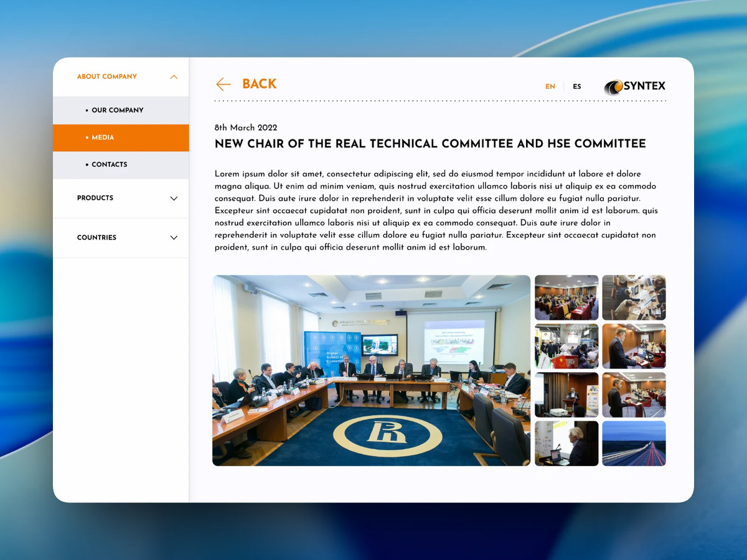
Task: Open the highway light trails thumbnail
Action: point(634,444)
